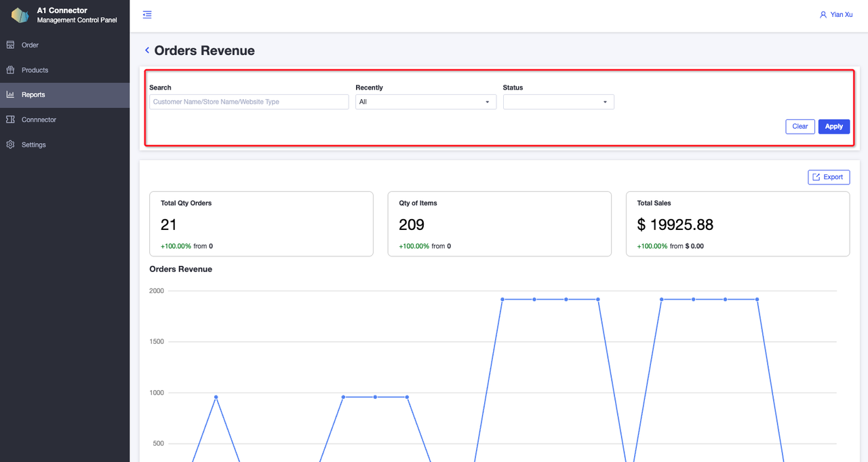Click the Management Control Panel subtitle
This screenshot has width=868, height=462.
(77, 20)
